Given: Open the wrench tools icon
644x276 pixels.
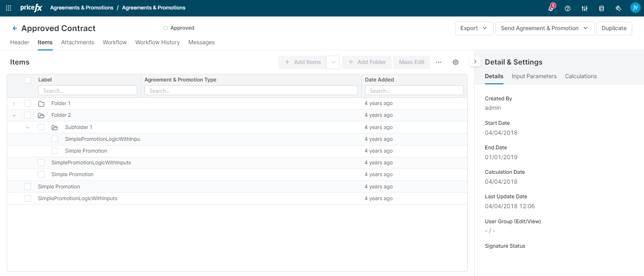Looking at the screenshot, I should (619, 8).
